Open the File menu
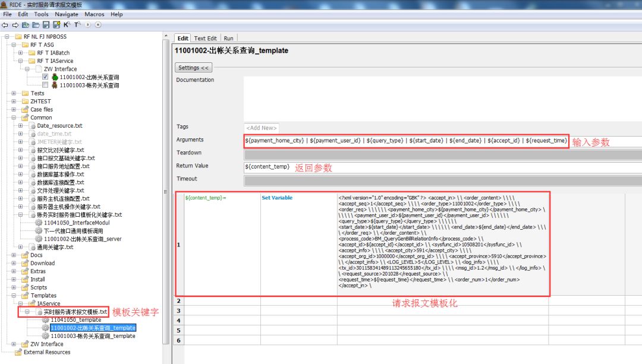This screenshot has width=642, height=364. 7,14
